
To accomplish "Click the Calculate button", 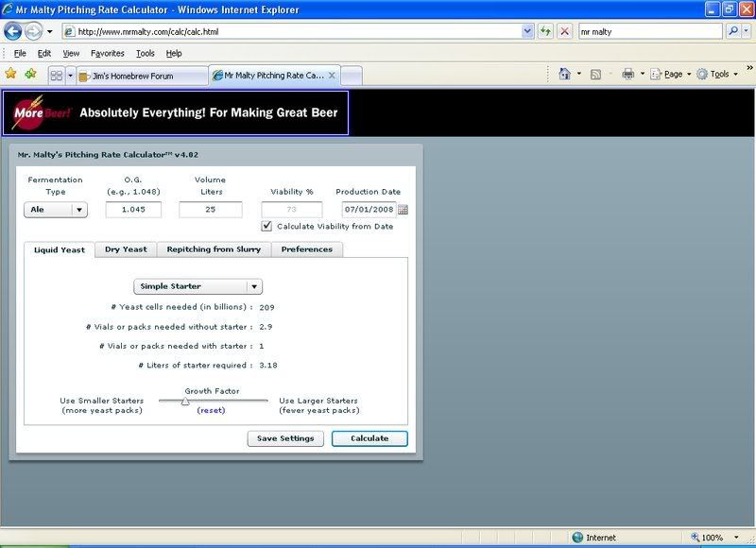I will 369,438.
